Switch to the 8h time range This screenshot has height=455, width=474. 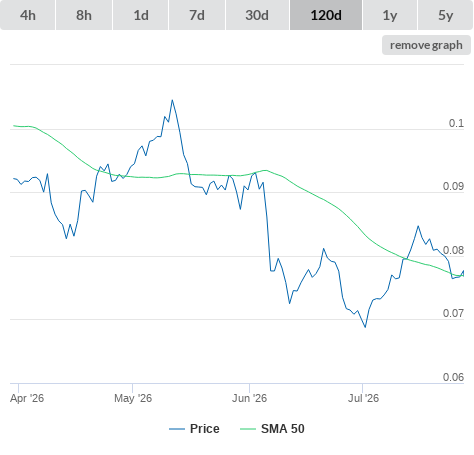point(84,15)
